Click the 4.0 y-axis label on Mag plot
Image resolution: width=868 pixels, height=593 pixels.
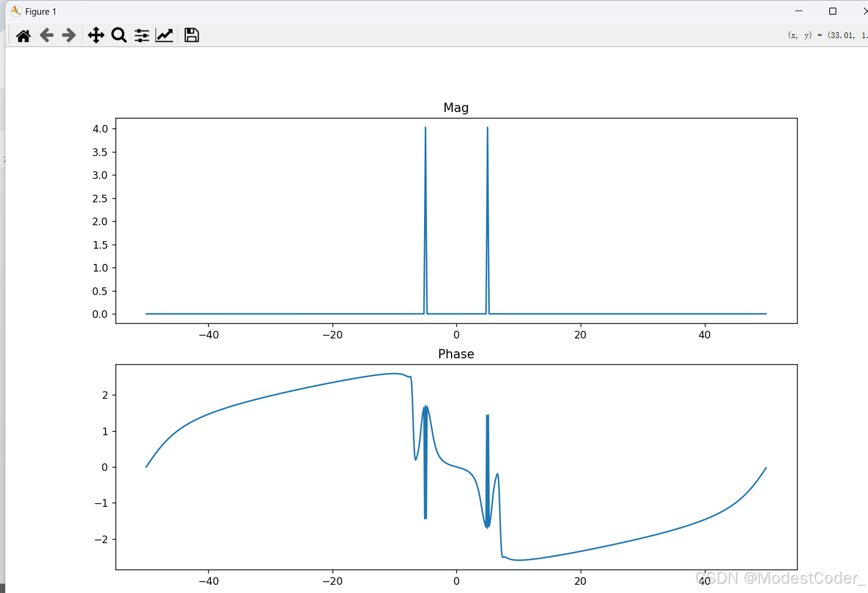pyautogui.click(x=100, y=128)
